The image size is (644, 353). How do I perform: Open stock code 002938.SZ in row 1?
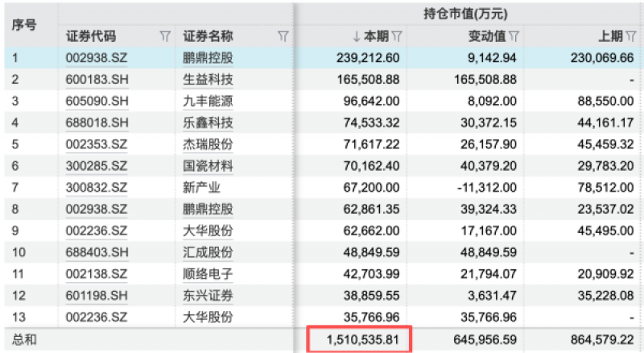tap(97, 57)
